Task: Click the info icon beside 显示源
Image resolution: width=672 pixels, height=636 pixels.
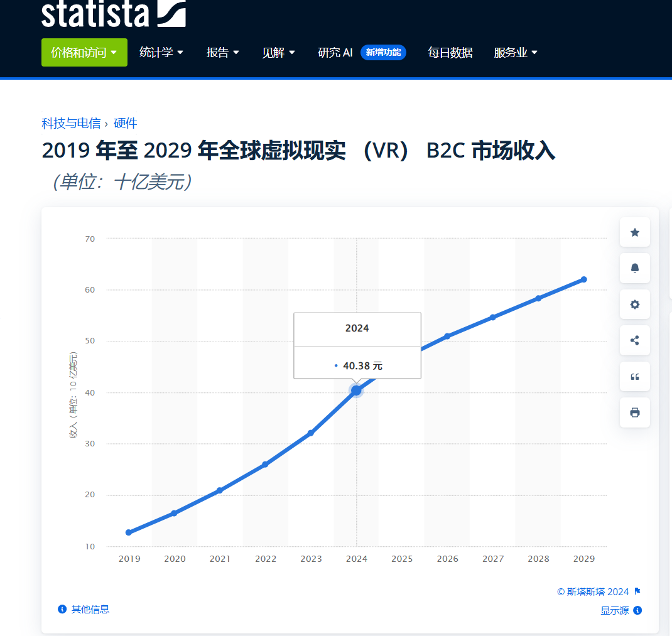Action: point(638,610)
